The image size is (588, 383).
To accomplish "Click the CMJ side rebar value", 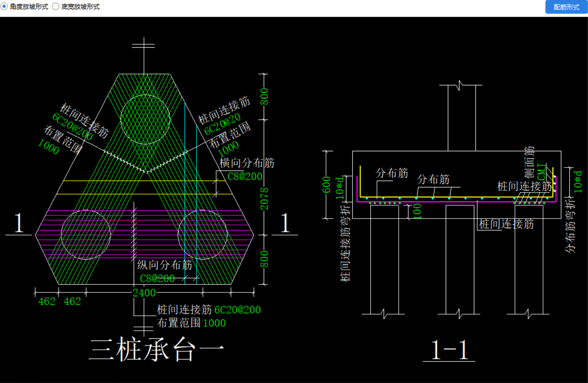I will point(542,171).
